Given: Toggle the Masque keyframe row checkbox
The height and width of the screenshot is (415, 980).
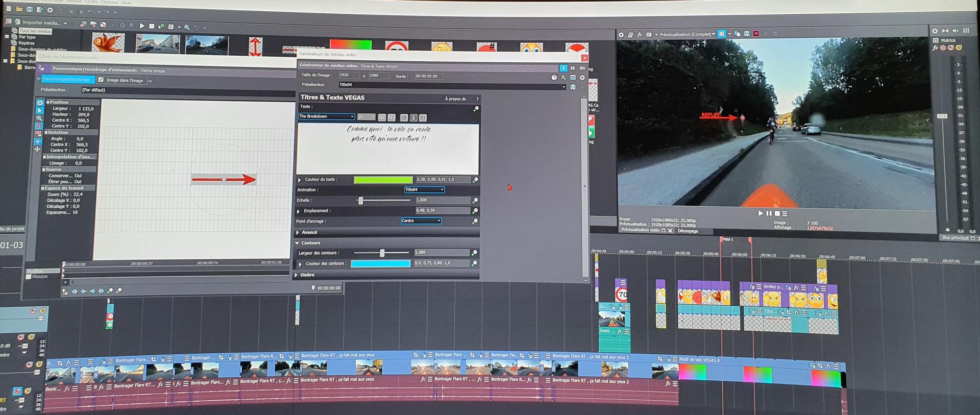Looking at the screenshot, I should tap(29, 277).
